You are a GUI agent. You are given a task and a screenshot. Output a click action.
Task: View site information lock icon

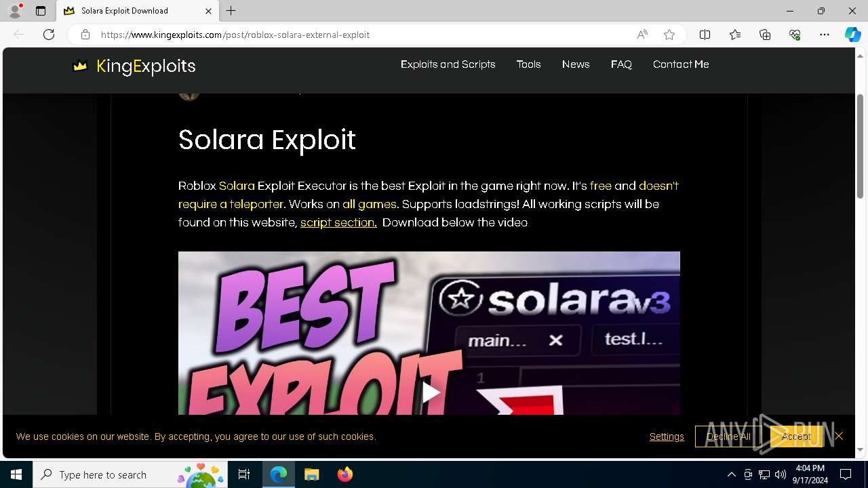85,35
